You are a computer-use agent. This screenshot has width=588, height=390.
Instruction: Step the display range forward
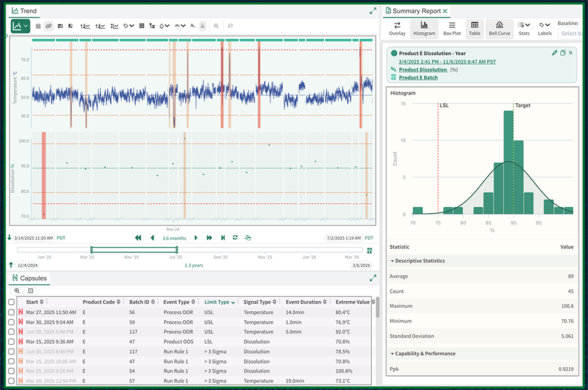196,238
